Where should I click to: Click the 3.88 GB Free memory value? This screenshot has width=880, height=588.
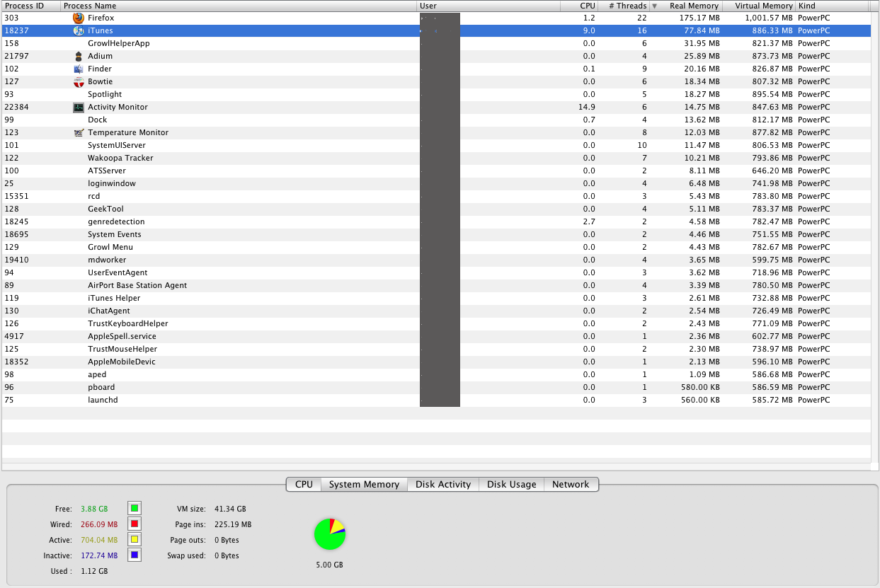pos(94,509)
